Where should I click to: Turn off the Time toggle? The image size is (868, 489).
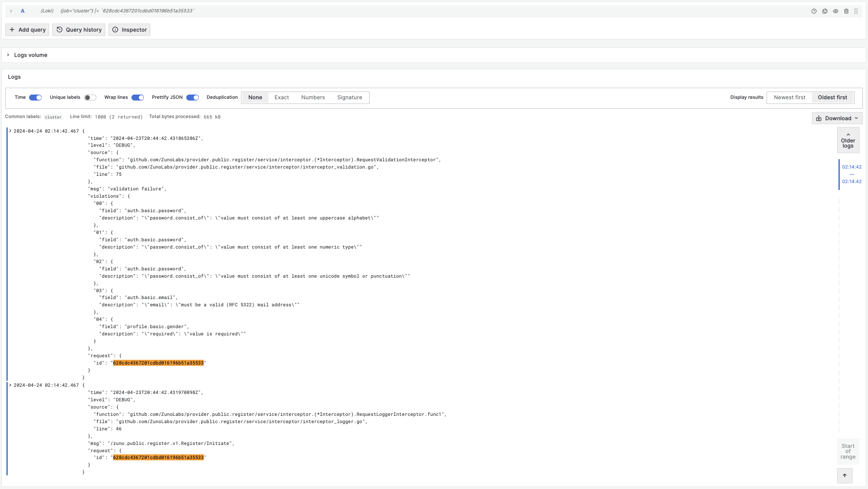35,98
